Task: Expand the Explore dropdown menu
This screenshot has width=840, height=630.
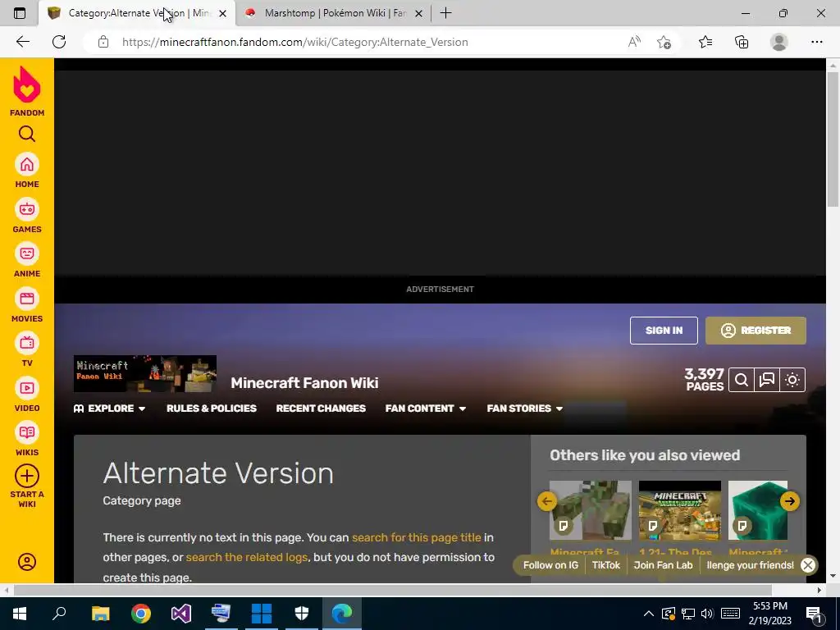Action: [x=110, y=409]
